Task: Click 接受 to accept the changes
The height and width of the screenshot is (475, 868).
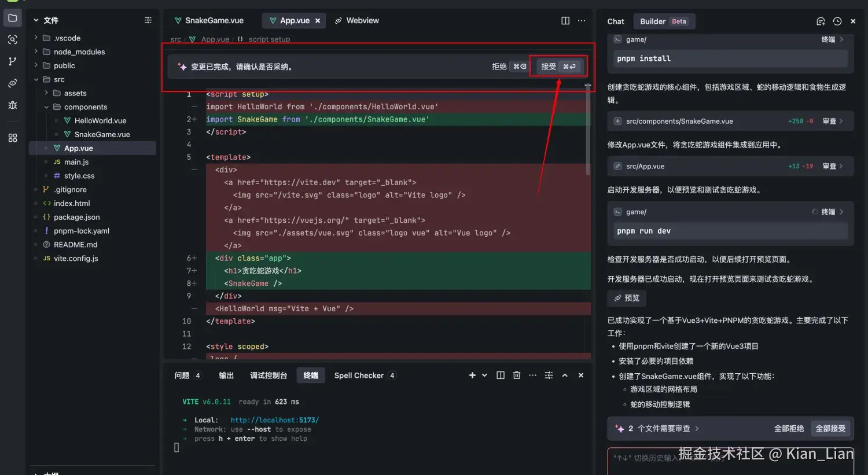Action: 559,67
